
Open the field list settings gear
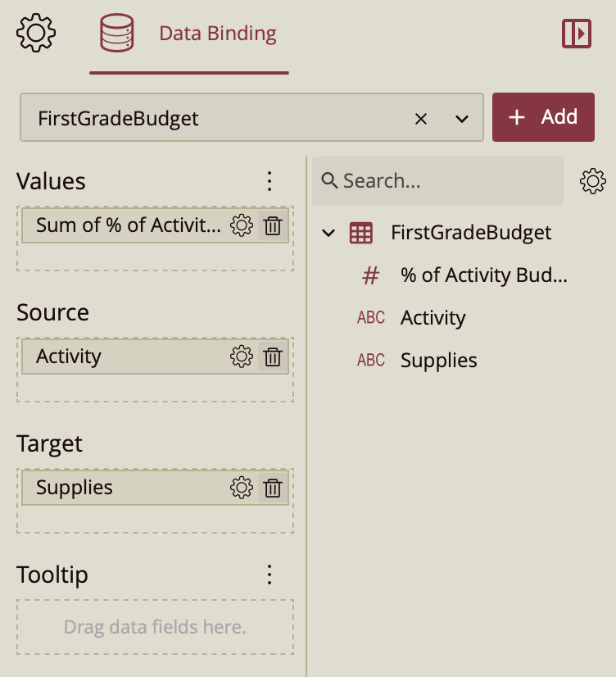tap(592, 181)
